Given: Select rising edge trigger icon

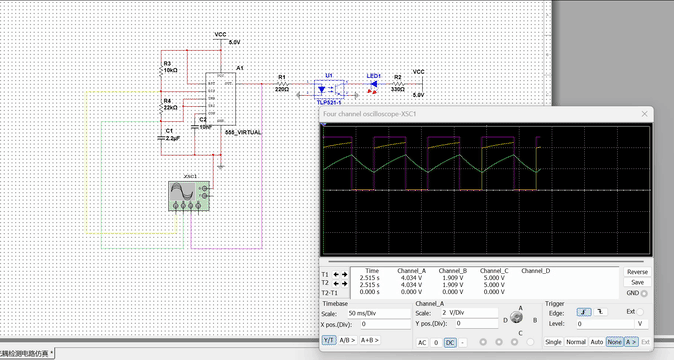Looking at the screenshot, I should click(583, 312).
